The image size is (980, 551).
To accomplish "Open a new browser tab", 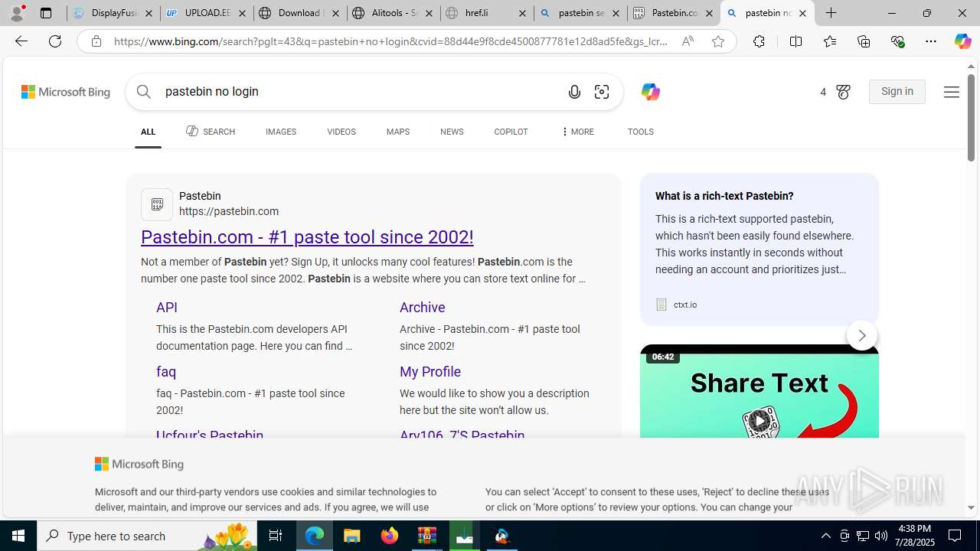I will (x=831, y=13).
